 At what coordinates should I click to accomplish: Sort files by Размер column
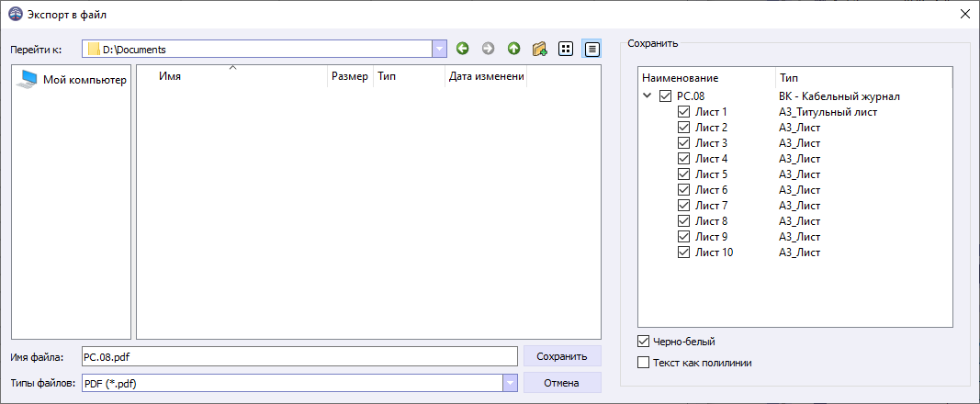350,76
